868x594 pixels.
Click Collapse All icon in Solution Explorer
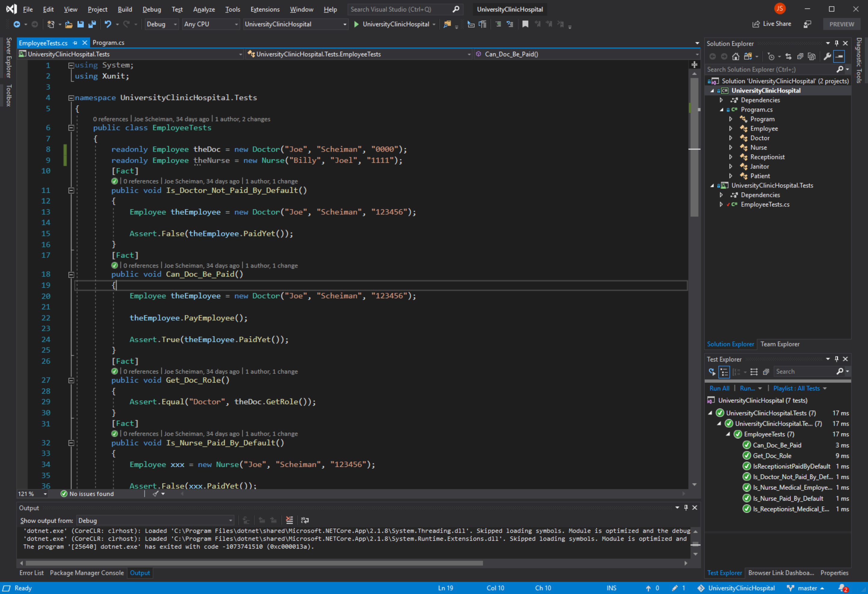(800, 56)
